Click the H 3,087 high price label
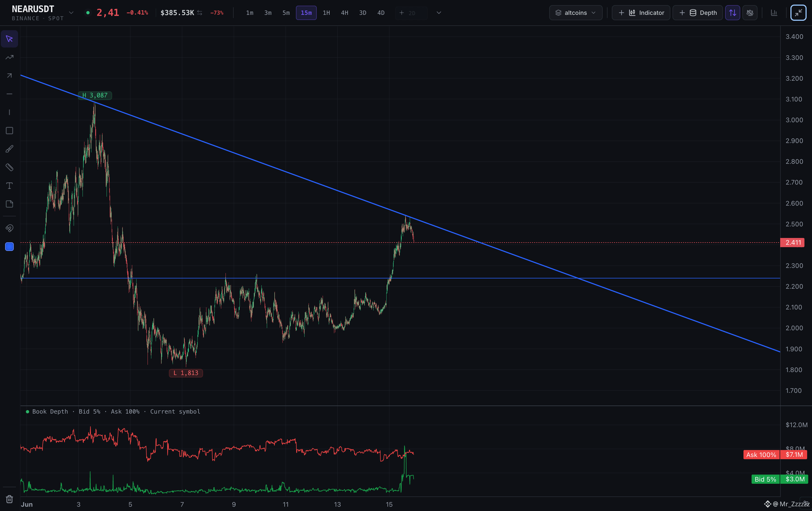The image size is (812, 511). pos(95,96)
